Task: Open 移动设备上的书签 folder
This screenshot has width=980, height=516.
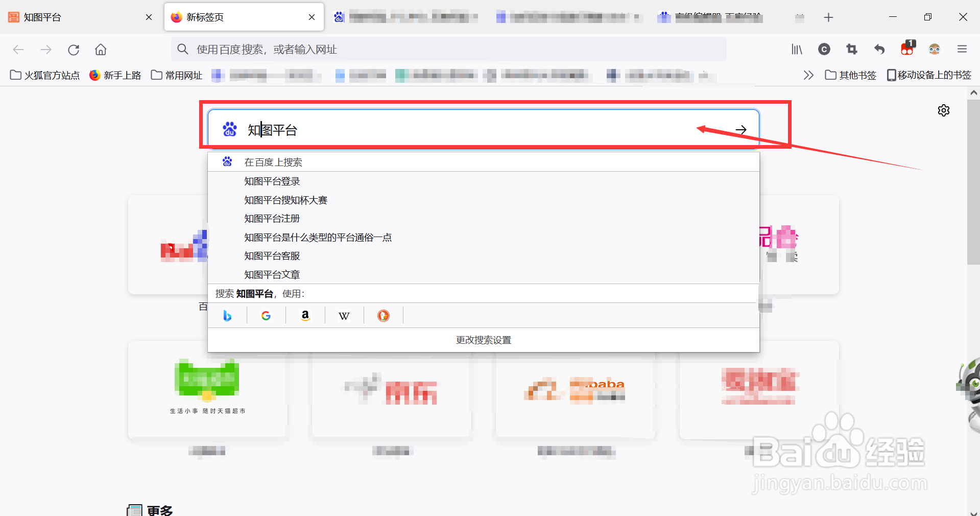Action: (929, 75)
